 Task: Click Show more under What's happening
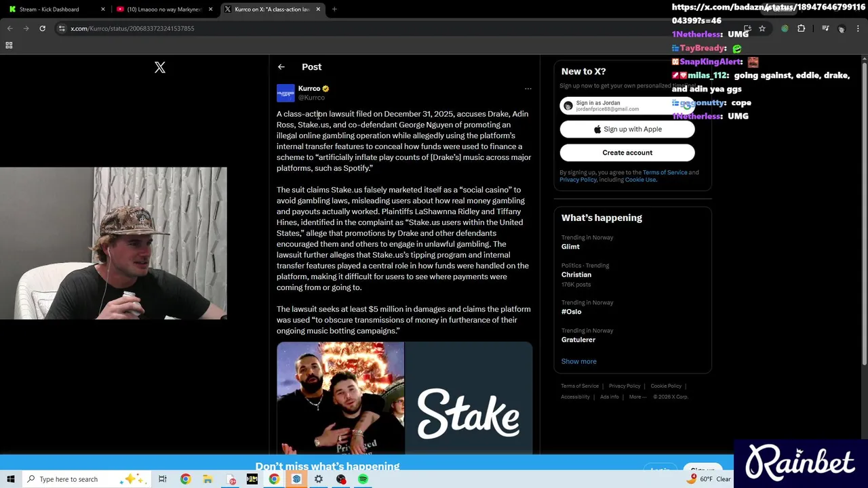[x=578, y=361]
